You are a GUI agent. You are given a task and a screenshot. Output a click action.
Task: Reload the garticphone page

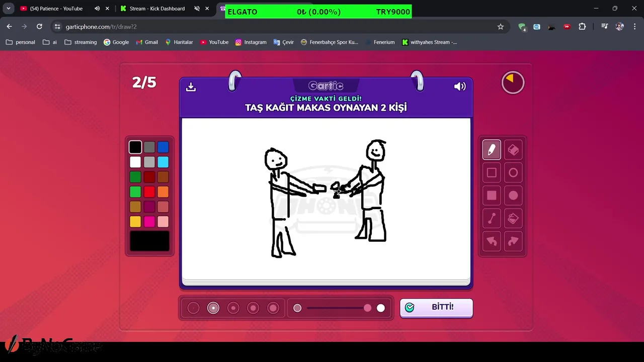[39, 27]
